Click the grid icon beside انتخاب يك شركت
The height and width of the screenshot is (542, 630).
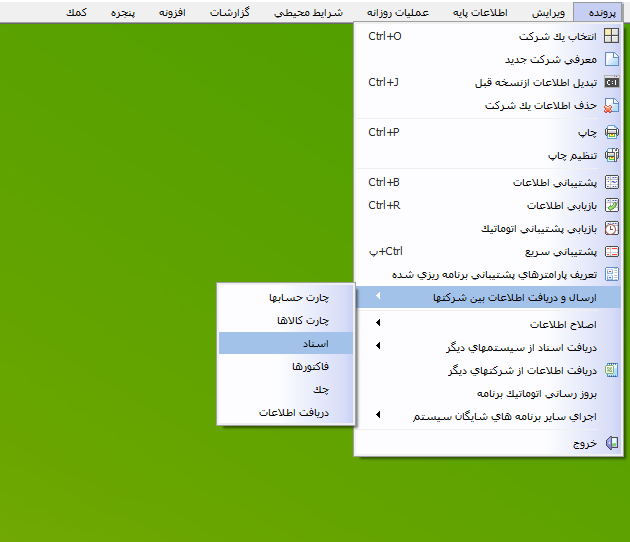tap(612, 36)
